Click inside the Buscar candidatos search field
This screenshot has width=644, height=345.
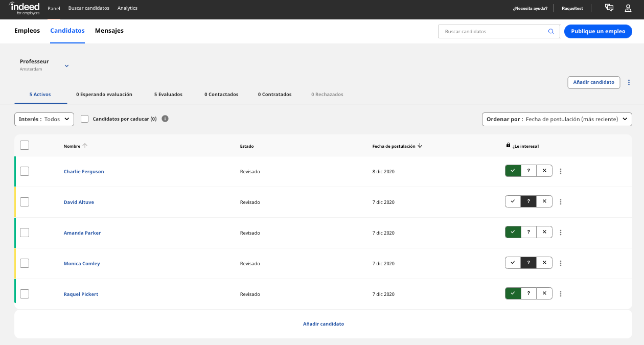click(x=491, y=31)
